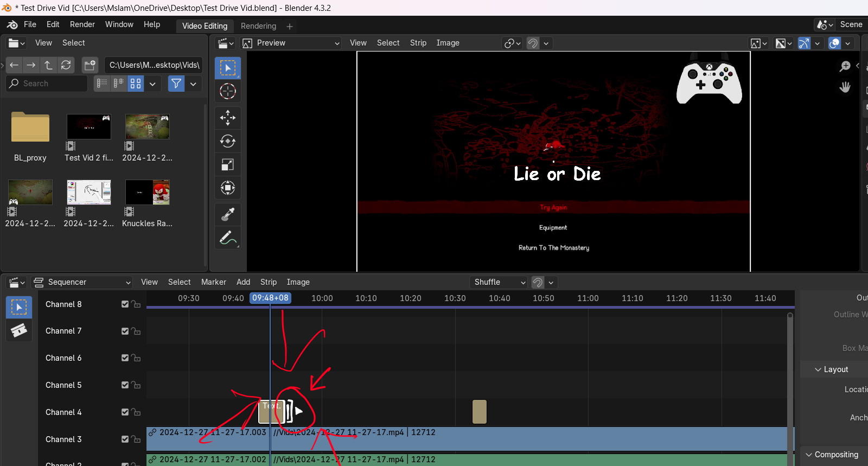This screenshot has width=868, height=466.
Task: Open pivot point dropdown in preview header
Action: coord(513,43)
